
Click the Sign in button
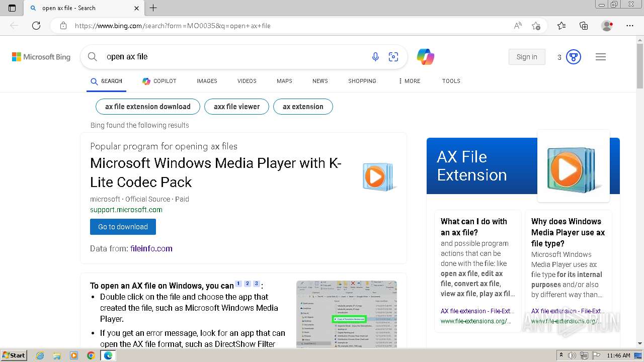(x=527, y=57)
